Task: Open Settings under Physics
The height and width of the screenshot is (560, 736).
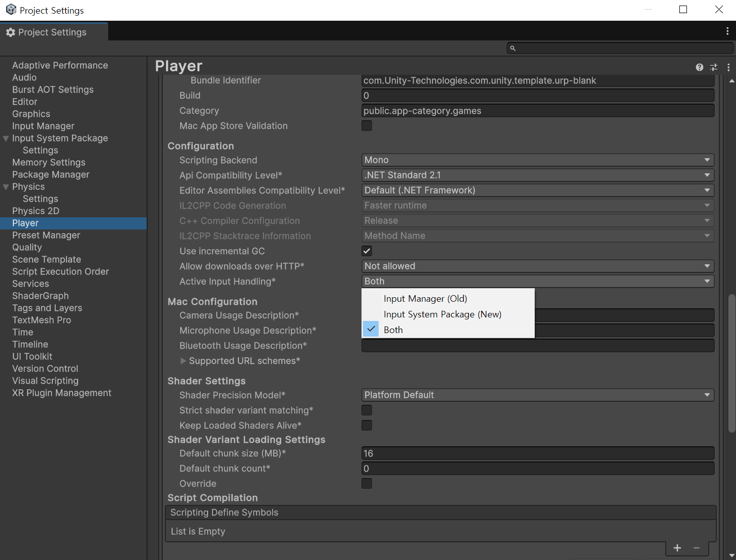Action: click(x=40, y=199)
